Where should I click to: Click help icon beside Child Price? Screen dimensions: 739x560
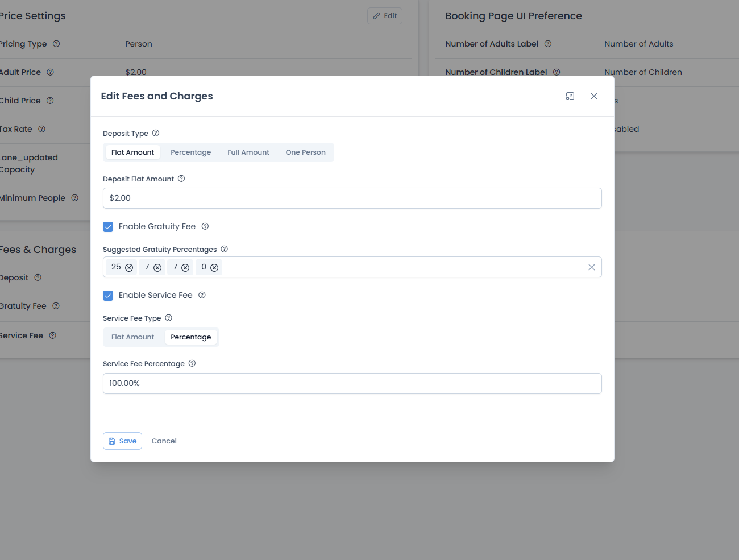pos(50,101)
